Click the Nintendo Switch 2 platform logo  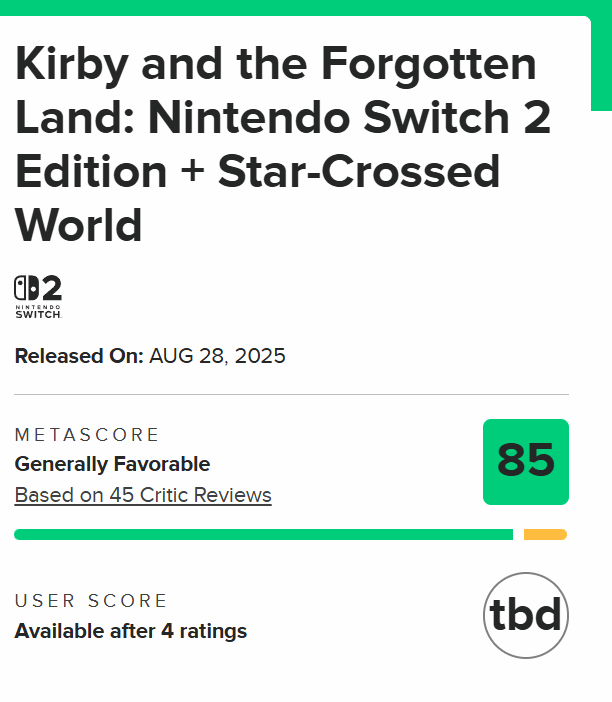38,297
